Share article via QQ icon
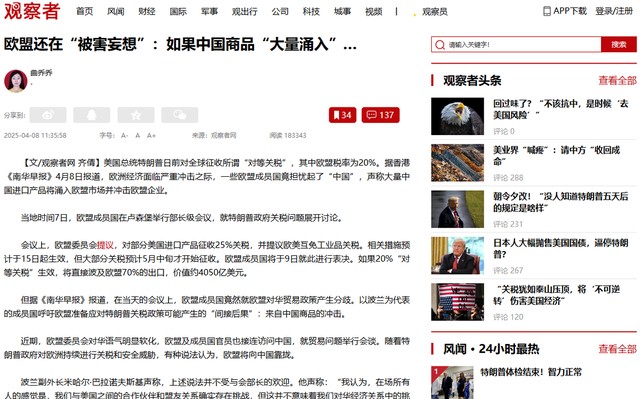This screenshot has height=399, width=640. [92, 115]
